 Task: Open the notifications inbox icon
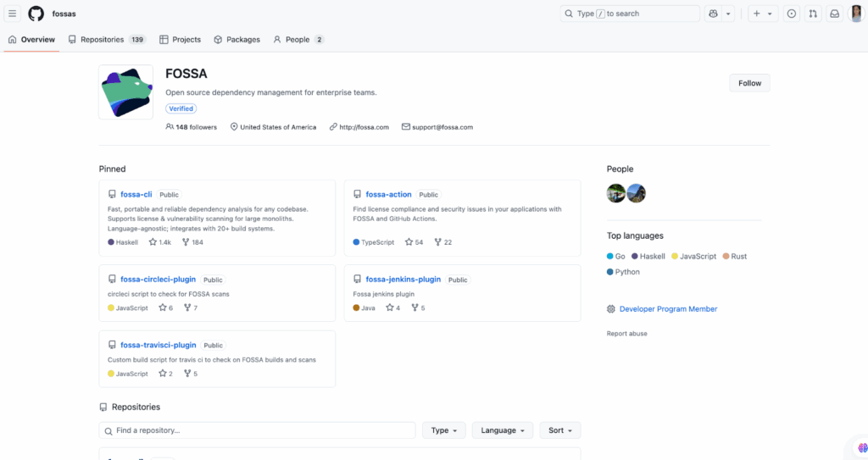pyautogui.click(x=834, y=14)
